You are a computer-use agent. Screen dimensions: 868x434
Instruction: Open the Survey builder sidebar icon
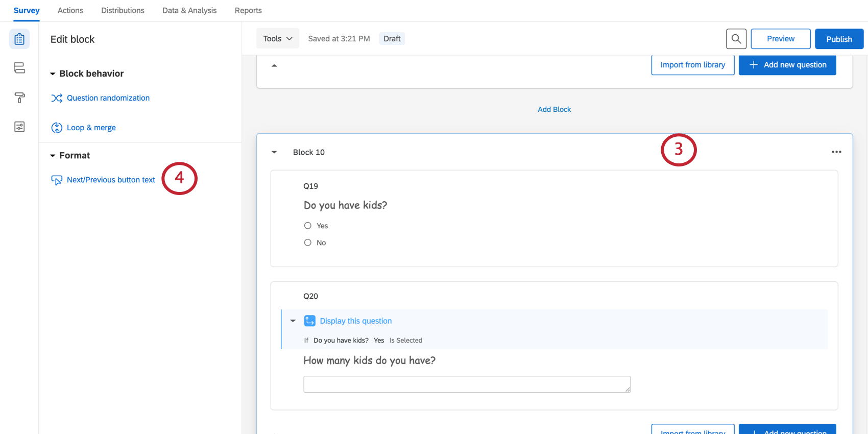[19, 39]
